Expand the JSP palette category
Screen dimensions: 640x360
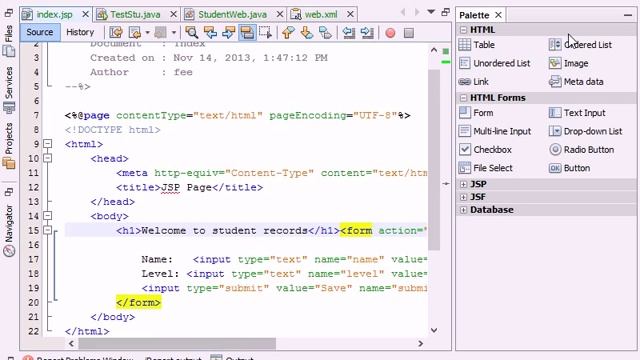(463, 184)
